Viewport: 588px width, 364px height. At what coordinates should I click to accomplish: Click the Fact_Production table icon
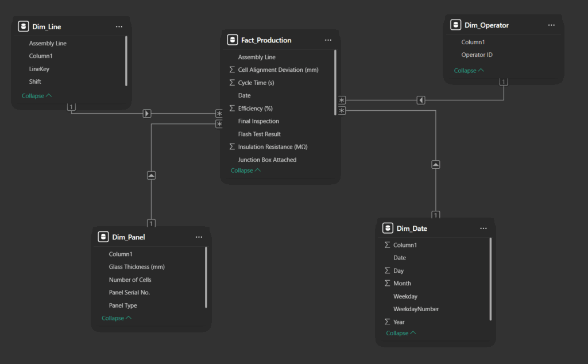click(x=233, y=40)
